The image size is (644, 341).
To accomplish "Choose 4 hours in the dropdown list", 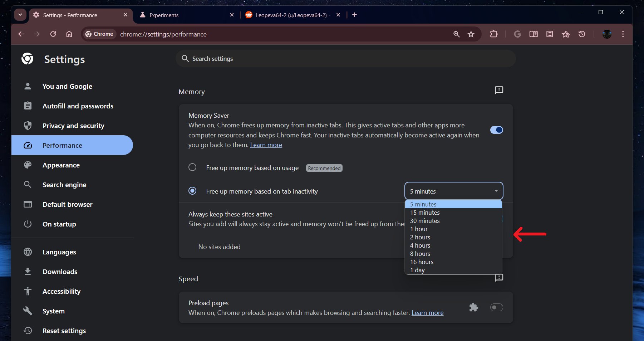I will pos(453,245).
